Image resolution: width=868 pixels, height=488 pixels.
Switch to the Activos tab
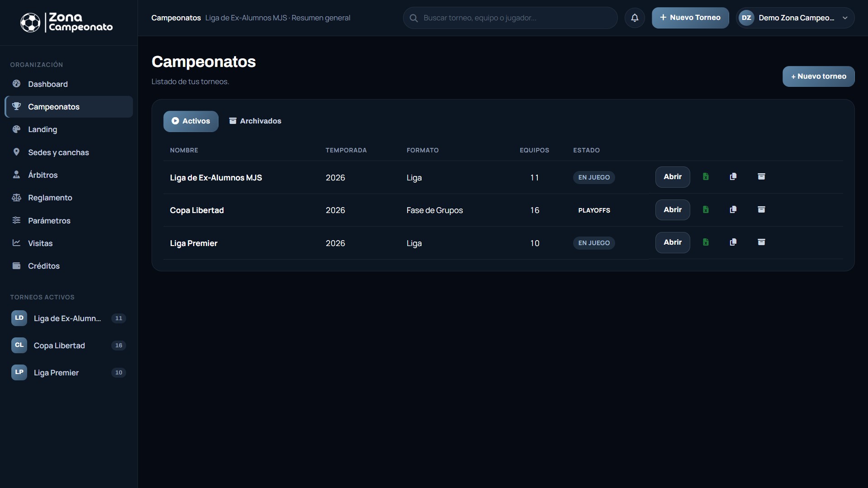click(x=191, y=121)
